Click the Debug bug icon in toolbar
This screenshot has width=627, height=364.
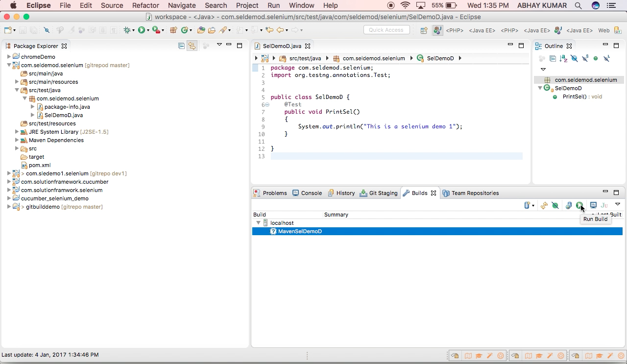pyautogui.click(x=126, y=30)
